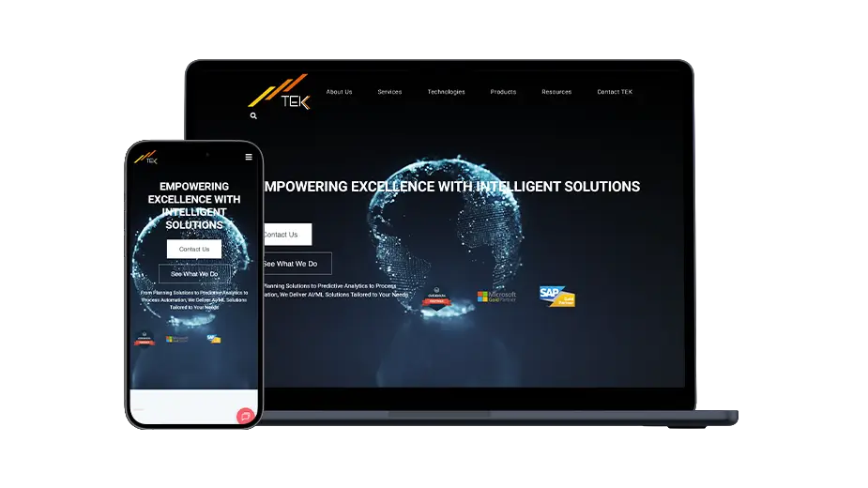Image resolution: width=868 pixels, height=488 pixels.
Task: Click the TEK logo on the phone screen
Action: click(x=145, y=158)
